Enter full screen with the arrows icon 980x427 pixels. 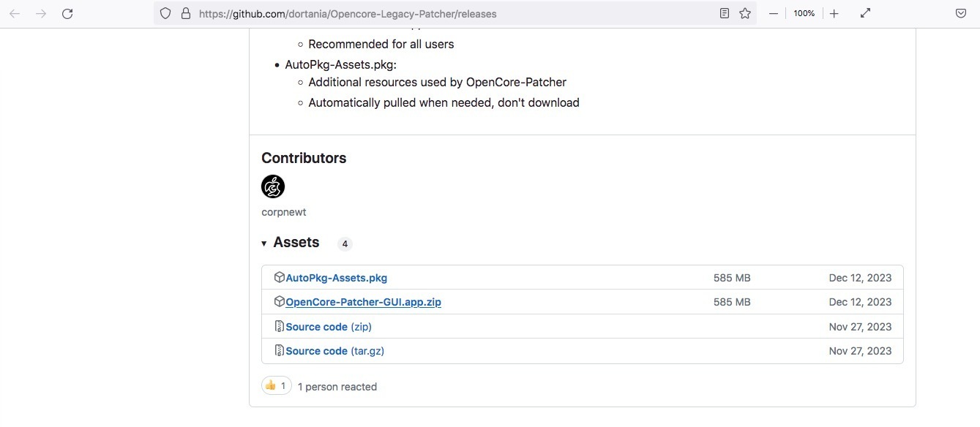coord(865,13)
